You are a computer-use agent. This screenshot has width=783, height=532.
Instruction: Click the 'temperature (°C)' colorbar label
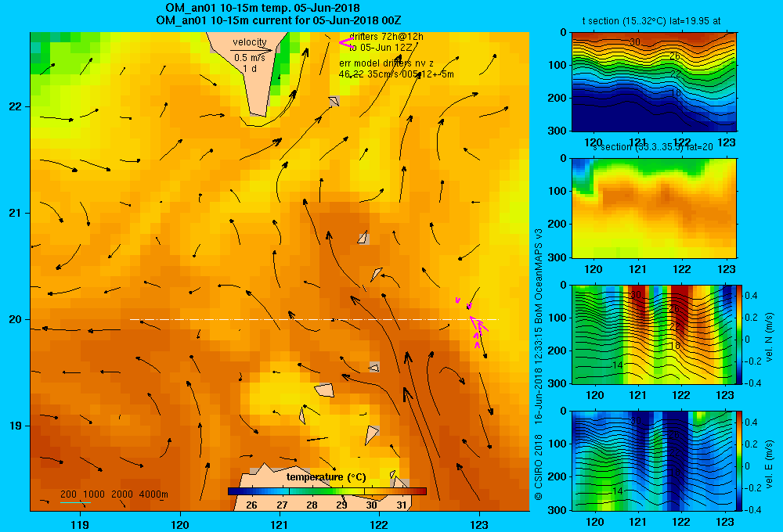coord(326,477)
